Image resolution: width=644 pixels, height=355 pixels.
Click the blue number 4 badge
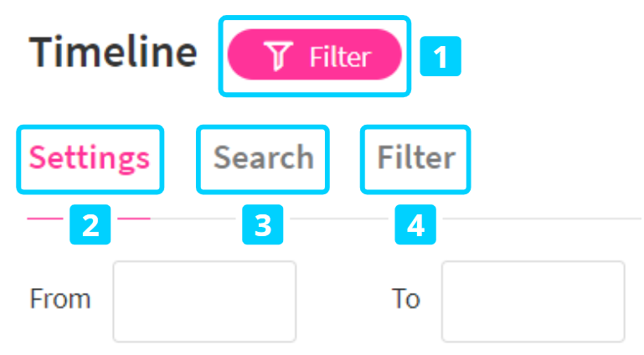(415, 224)
